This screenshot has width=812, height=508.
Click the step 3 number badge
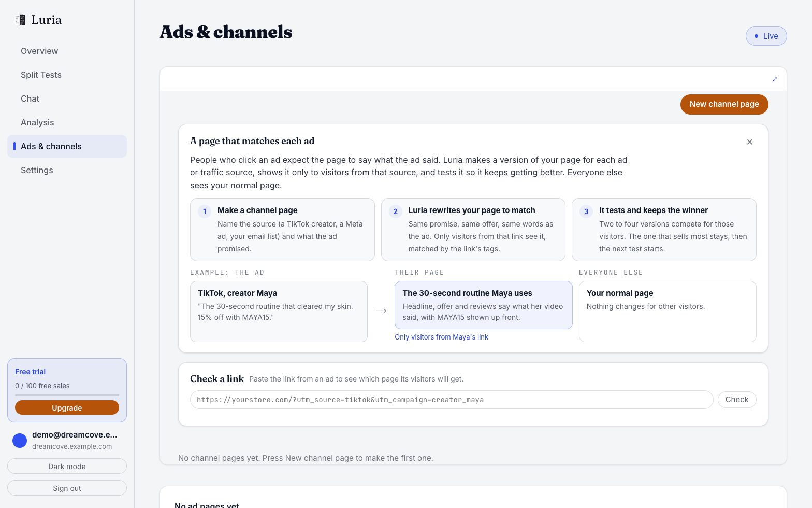coord(586,211)
